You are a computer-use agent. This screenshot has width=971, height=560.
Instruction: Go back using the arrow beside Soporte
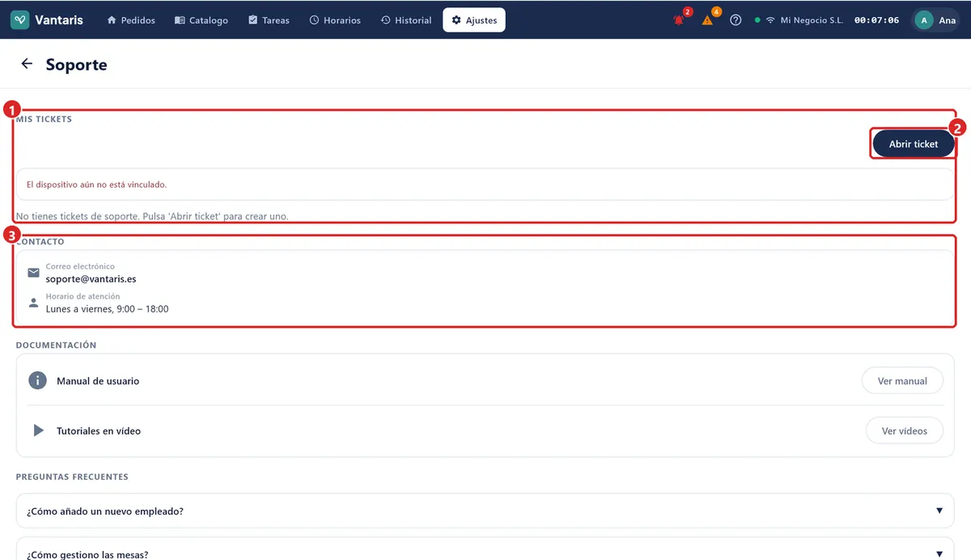[x=27, y=64]
